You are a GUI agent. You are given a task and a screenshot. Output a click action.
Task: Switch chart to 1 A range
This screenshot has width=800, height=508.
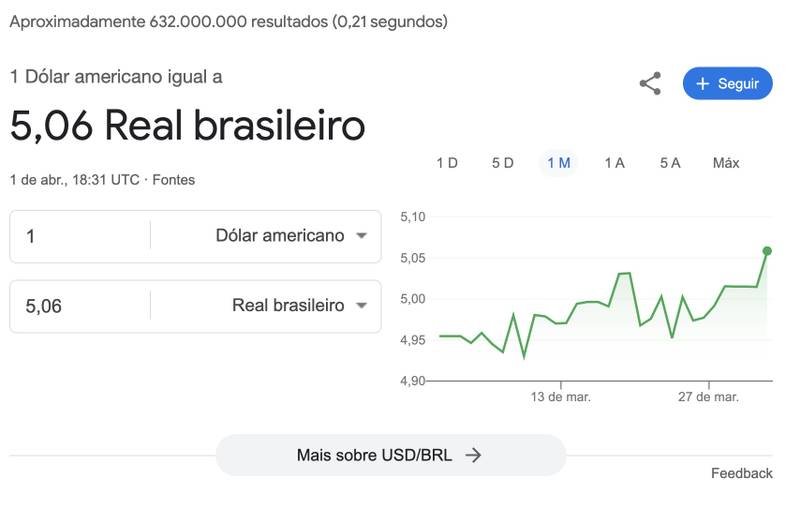614,163
